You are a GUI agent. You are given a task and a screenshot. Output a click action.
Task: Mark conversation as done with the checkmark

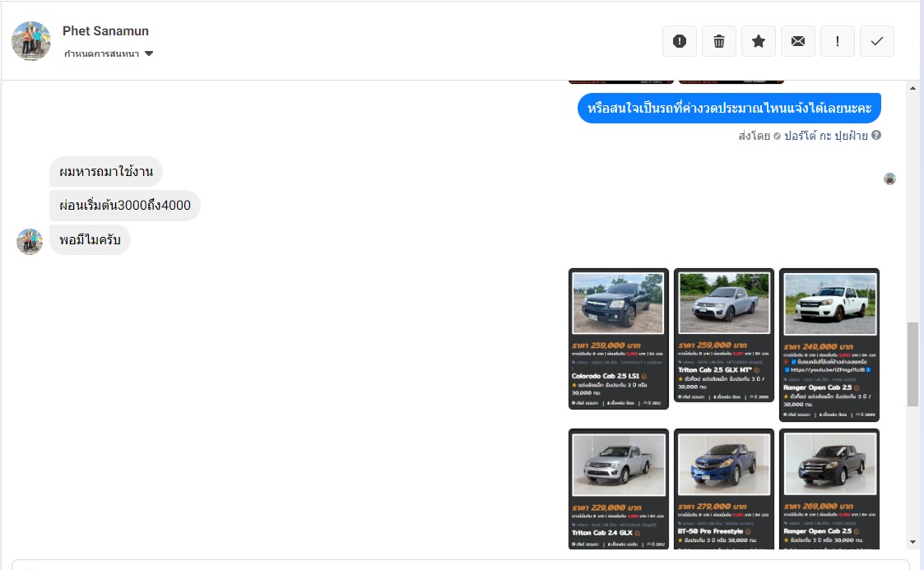tap(877, 41)
